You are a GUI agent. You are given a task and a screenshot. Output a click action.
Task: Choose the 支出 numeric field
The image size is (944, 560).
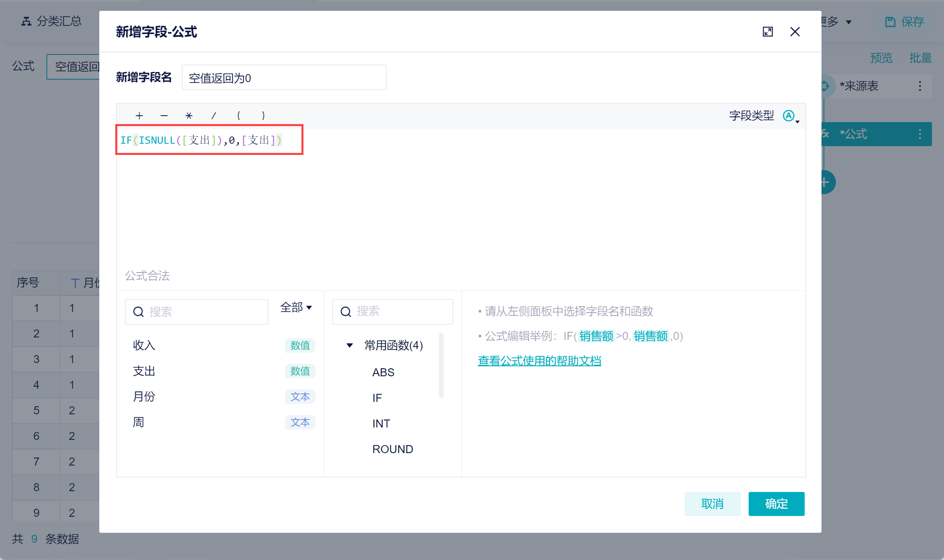pyautogui.click(x=144, y=371)
